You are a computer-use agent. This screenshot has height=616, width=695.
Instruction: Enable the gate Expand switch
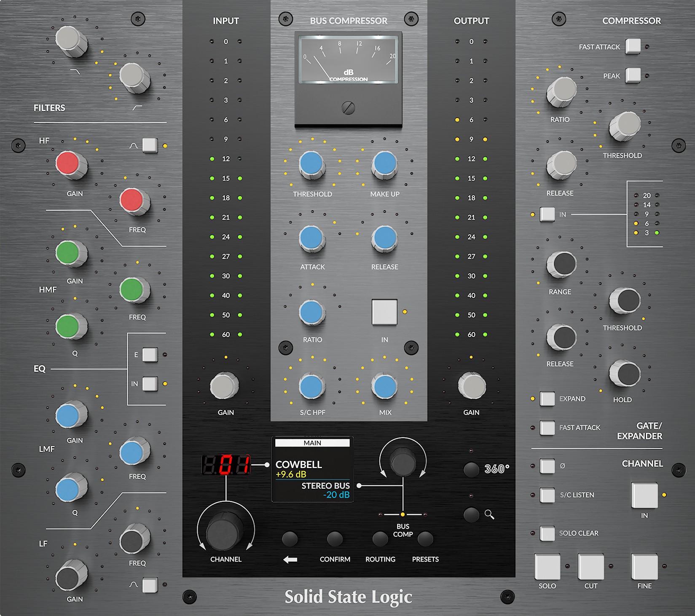pyautogui.click(x=547, y=399)
